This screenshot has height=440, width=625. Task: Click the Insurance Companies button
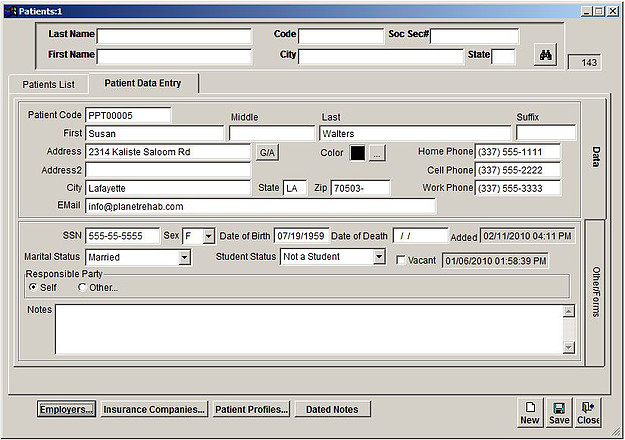154,409
